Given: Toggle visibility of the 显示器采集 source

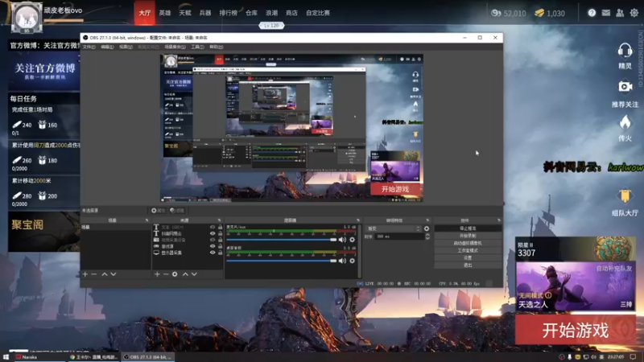Looking at the screenshot, I should [213, 253].
